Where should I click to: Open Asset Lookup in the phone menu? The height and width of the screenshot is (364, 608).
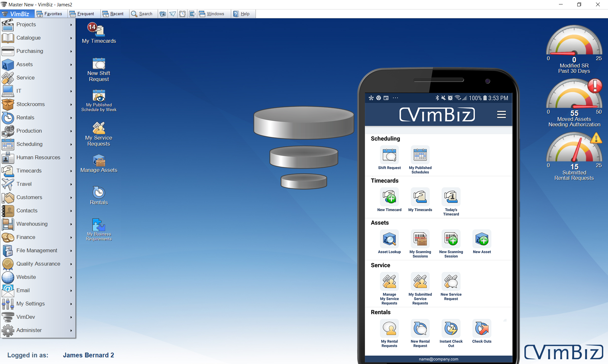pyautogui.click(x=389, y=240)
